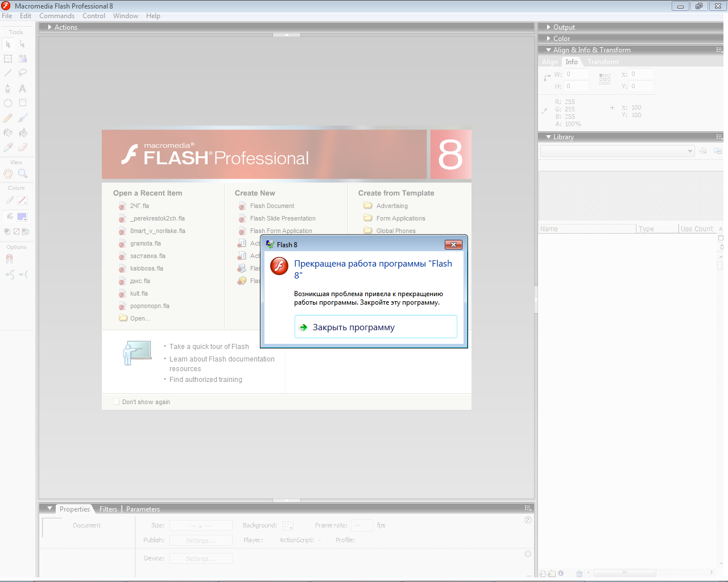Select the Hand tool
This screenshot has height=582, width=728.
8,173
